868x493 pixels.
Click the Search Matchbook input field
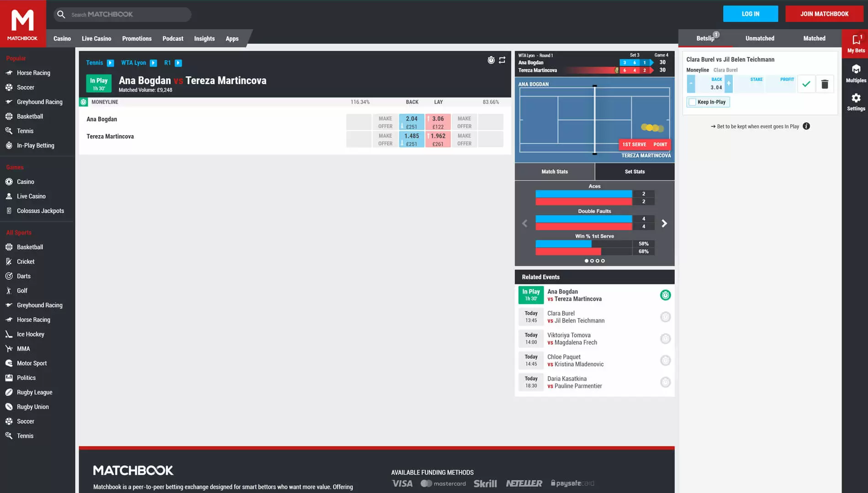(128, 15)
